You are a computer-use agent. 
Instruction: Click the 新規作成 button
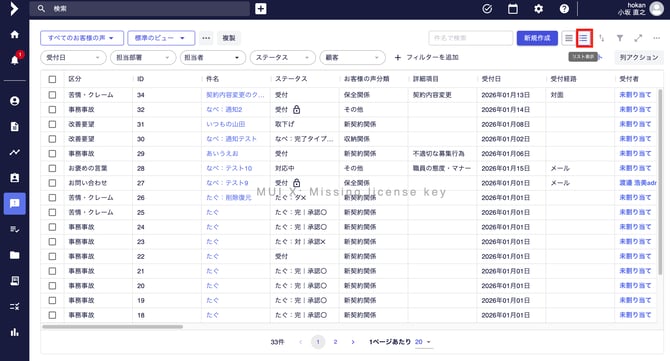(x=537, y=38)
